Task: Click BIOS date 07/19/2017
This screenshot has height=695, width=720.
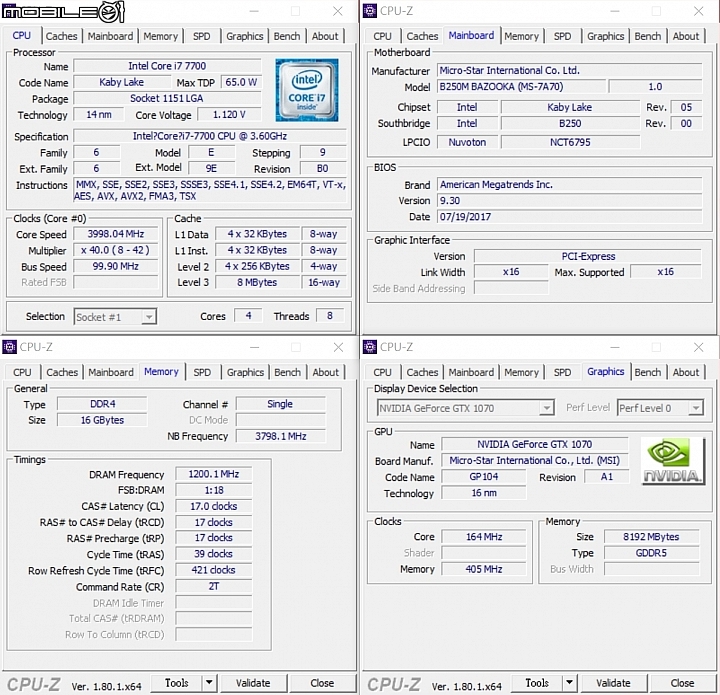Action: [x=569, y=217]
